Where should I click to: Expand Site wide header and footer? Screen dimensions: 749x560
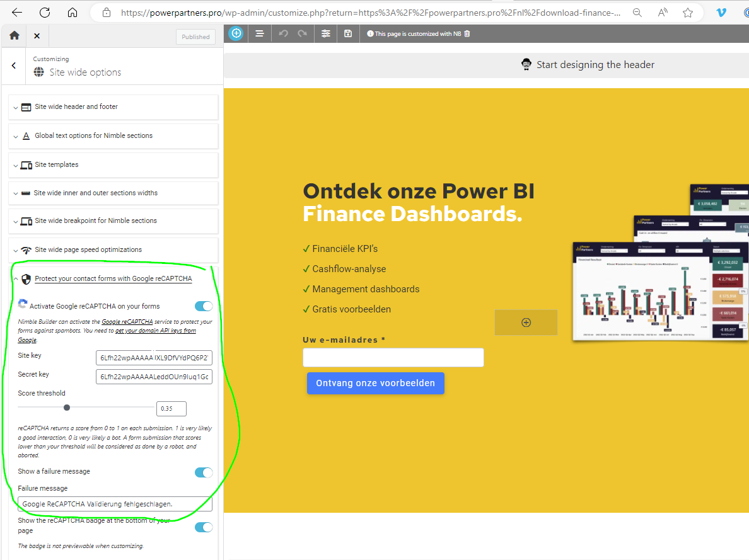[x=113, y=107]
